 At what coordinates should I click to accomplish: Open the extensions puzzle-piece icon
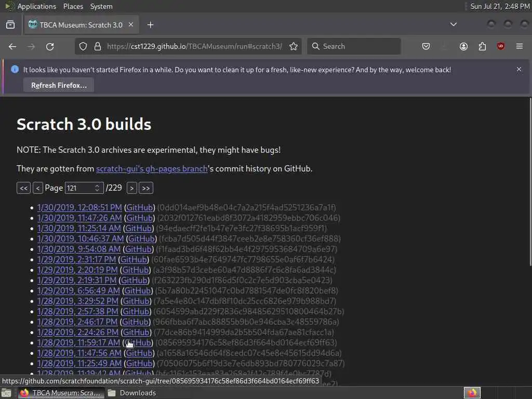pos(482,46)
